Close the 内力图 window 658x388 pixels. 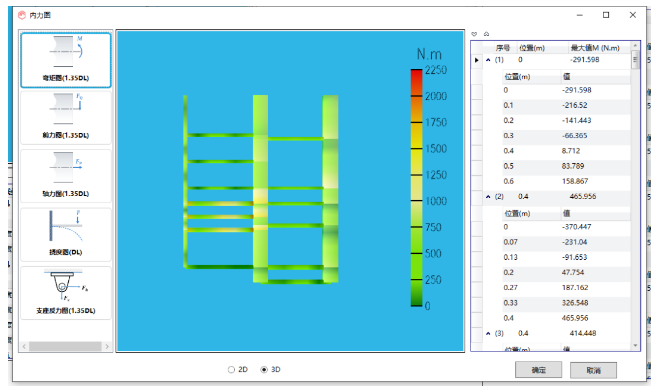click(x=633, y=15)
